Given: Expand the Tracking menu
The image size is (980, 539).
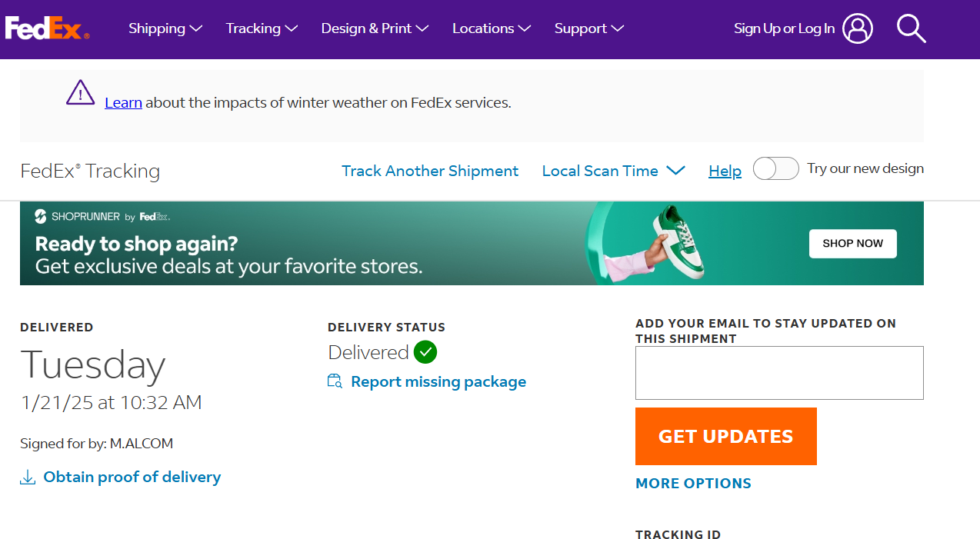Looking at the screenshot, I should click(262, 28).
